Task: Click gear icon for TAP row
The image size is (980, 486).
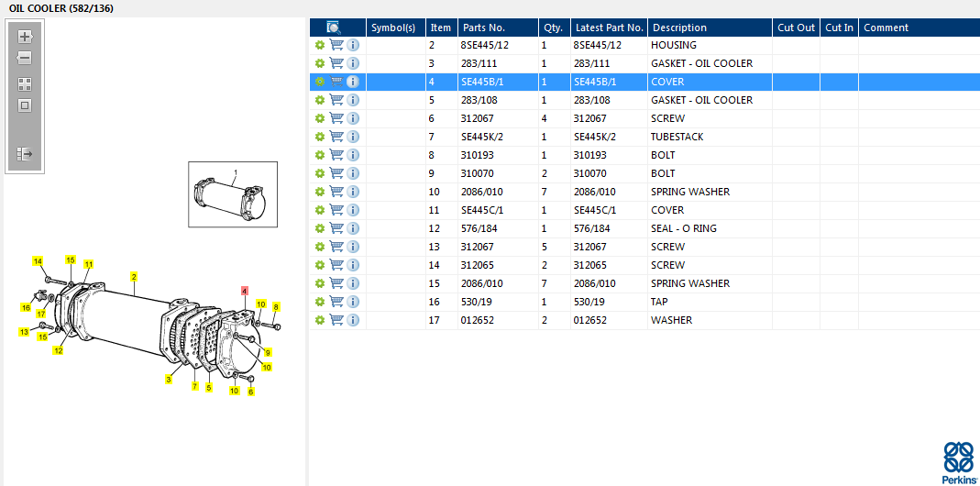Action: [x=319, y=302]
